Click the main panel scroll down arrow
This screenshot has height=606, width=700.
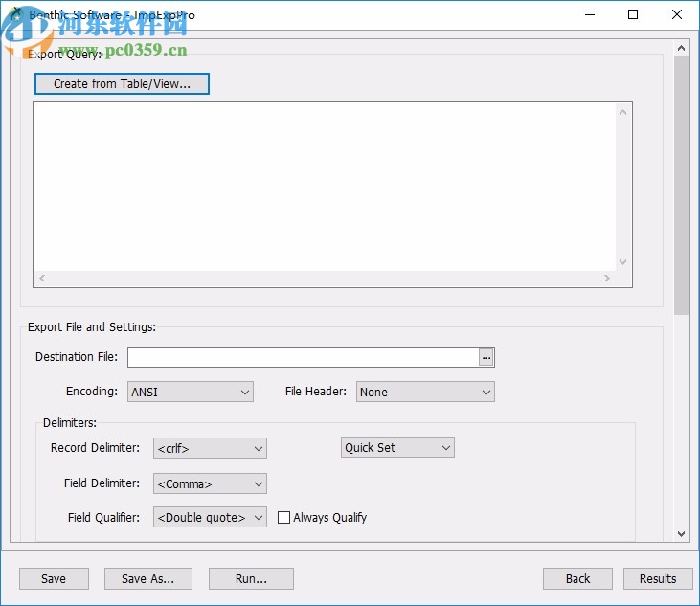pos(681,533)
